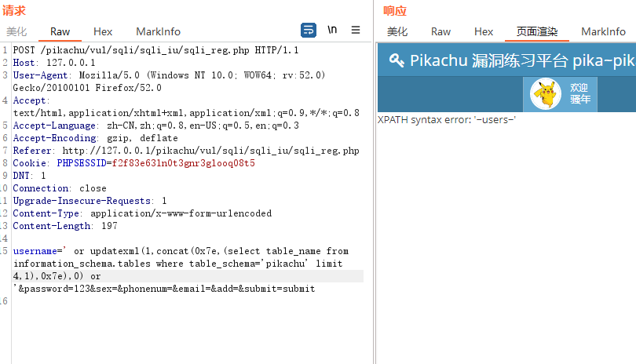
Task: Select the response 页面渲染 tab
Action: [537, 31]
